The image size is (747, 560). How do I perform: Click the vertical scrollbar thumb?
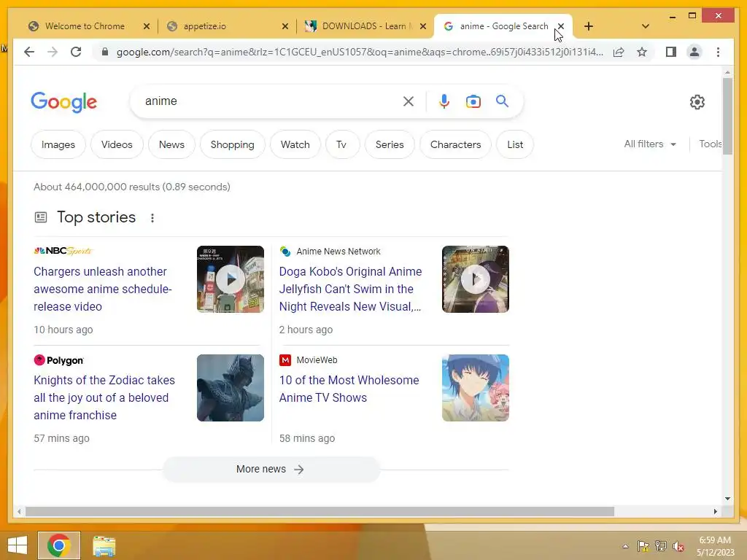tap(727, 116)
